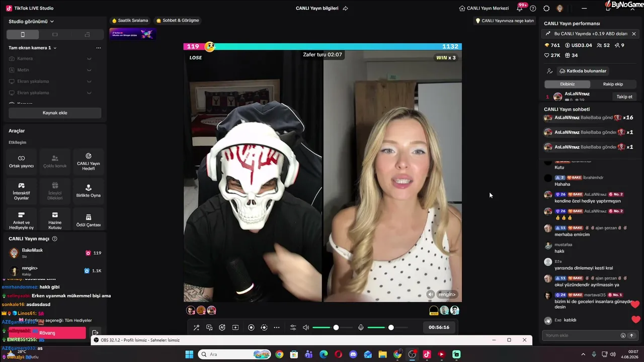Open CANLI Yayın Merkezi

point(484,8)
